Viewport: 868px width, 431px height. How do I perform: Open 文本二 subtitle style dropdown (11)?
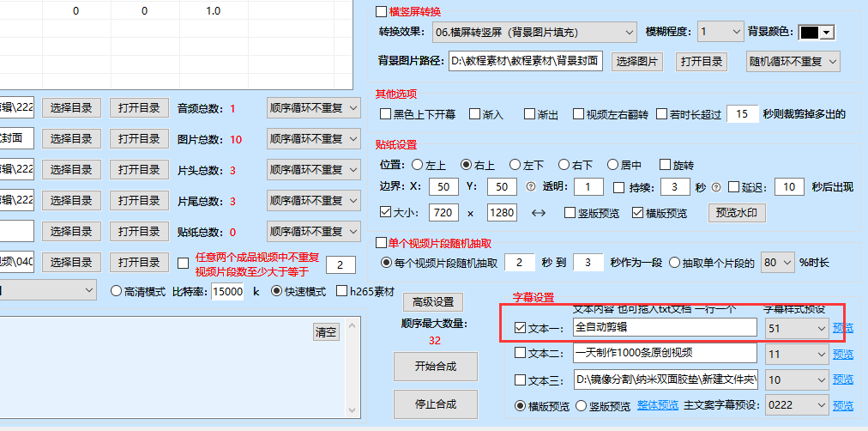(x=797, y=353)
